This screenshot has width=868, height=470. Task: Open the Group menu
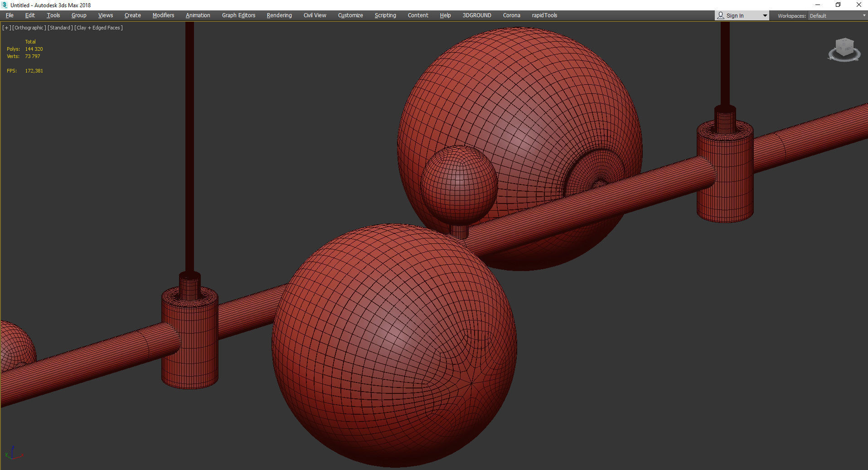(79, 15)
